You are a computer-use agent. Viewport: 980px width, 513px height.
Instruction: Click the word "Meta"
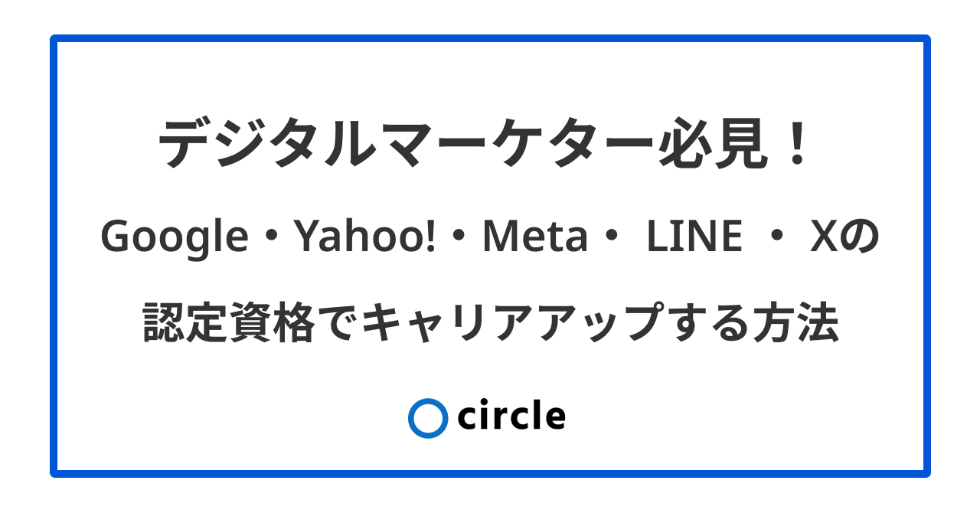click(x=535, y=237)
